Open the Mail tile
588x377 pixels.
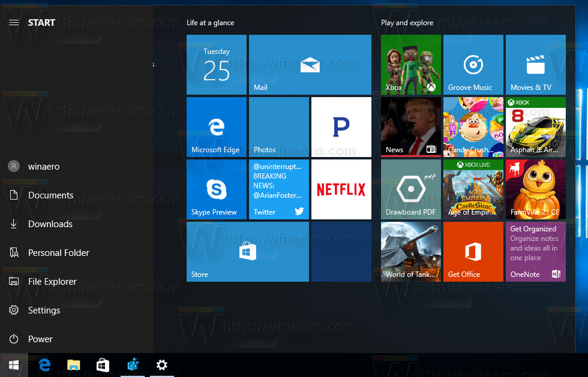tap(310, 65)
